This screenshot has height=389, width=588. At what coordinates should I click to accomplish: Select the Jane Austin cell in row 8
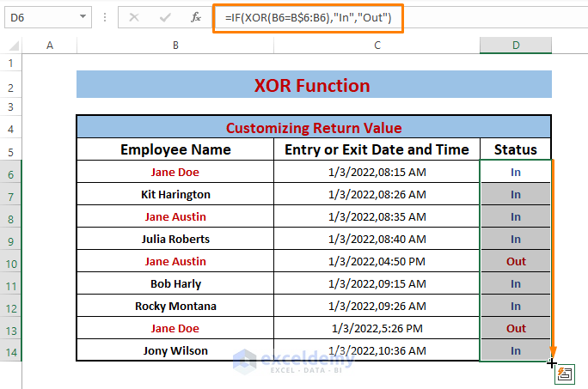(x=175, y=216)
